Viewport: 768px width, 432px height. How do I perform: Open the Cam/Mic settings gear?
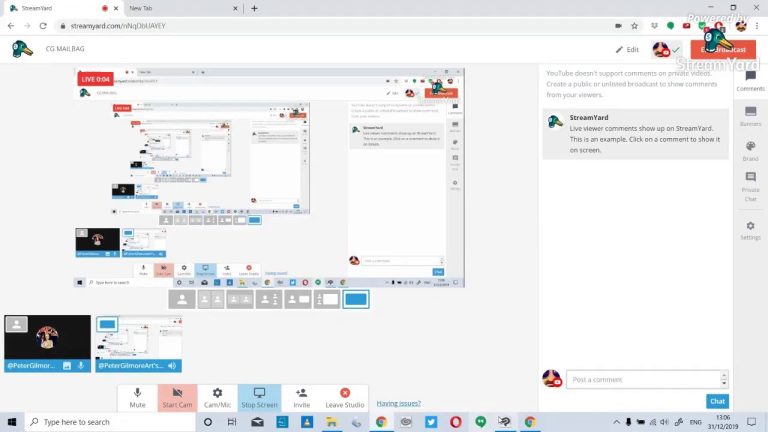coord(217,398)
